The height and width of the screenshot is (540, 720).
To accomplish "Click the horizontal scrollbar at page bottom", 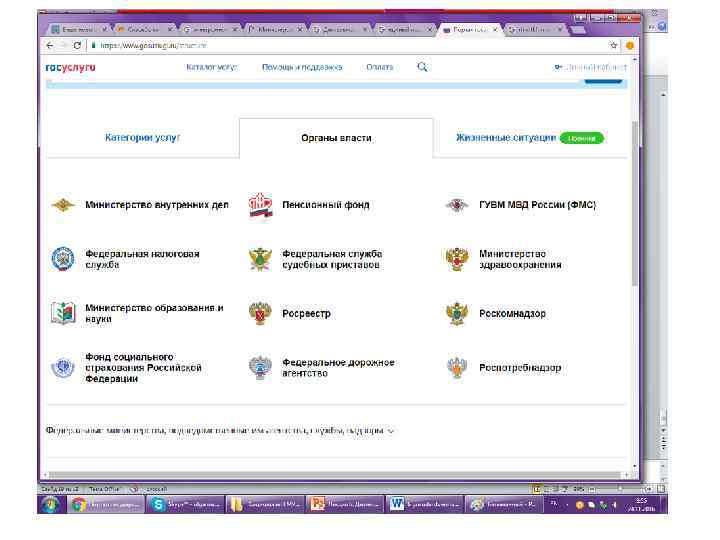I will (335, 475).
